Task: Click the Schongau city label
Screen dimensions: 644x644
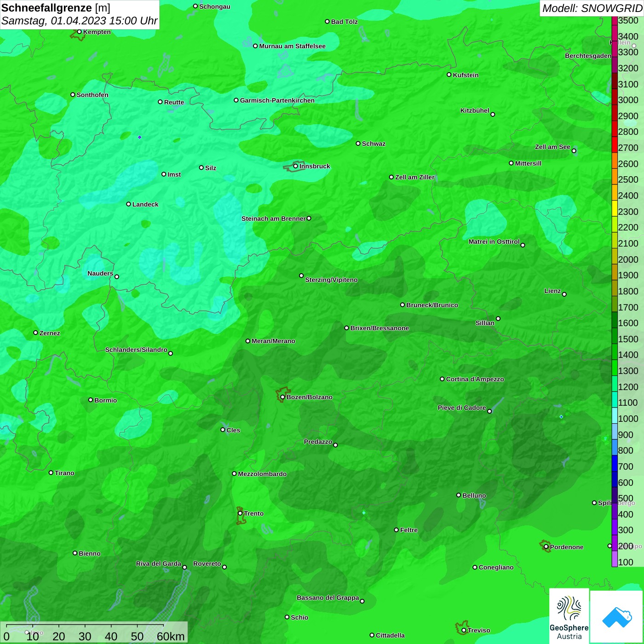Action: tap(215, 6)
